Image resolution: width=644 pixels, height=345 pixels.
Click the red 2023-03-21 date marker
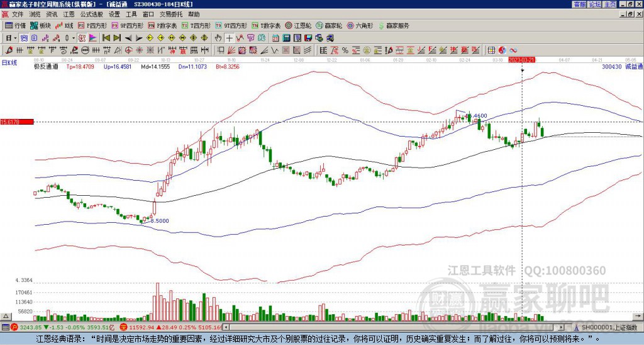point(521,60)
